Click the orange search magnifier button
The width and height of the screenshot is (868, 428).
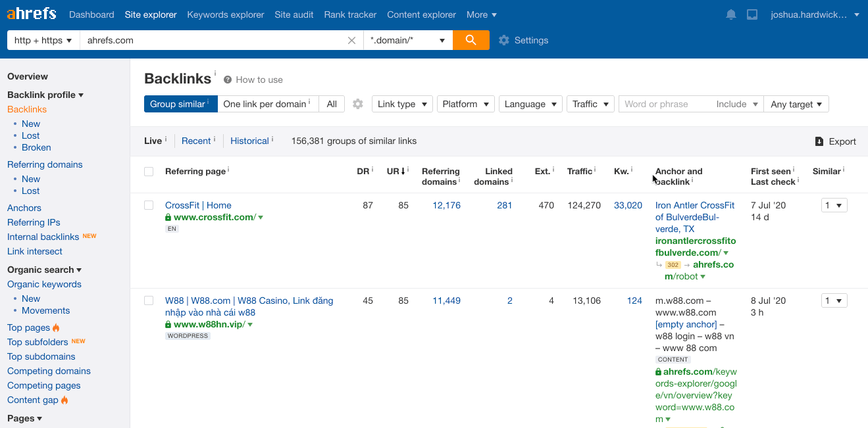coord(471,40)
